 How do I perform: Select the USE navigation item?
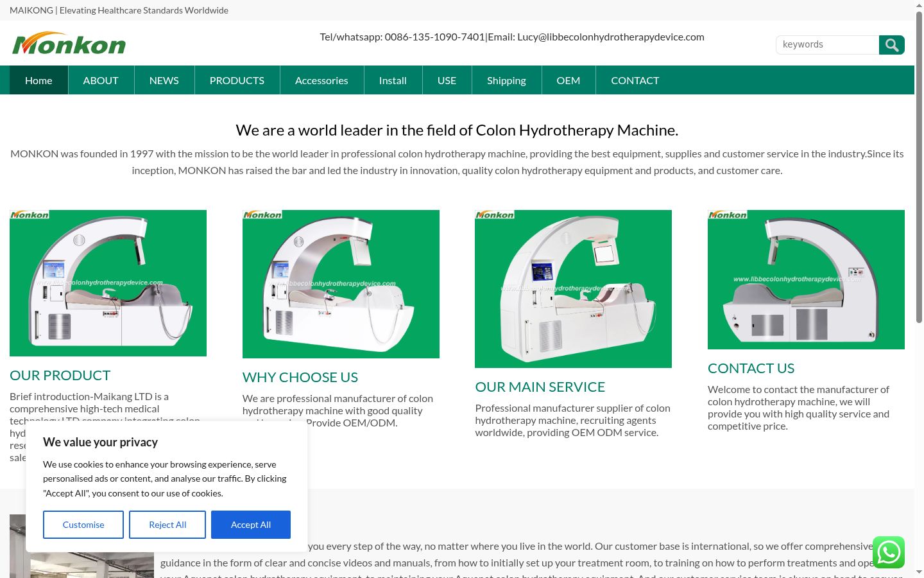click(447, 80)
